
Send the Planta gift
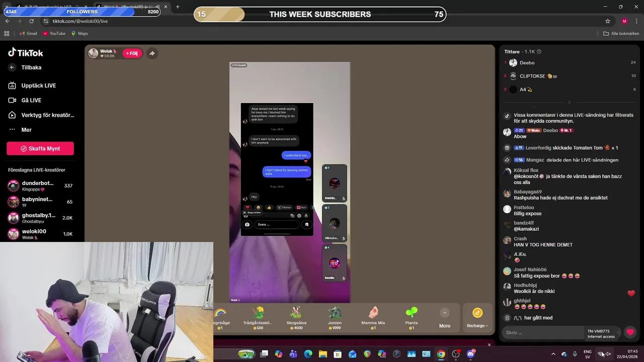pyautogui.click(x=412, y=318)
